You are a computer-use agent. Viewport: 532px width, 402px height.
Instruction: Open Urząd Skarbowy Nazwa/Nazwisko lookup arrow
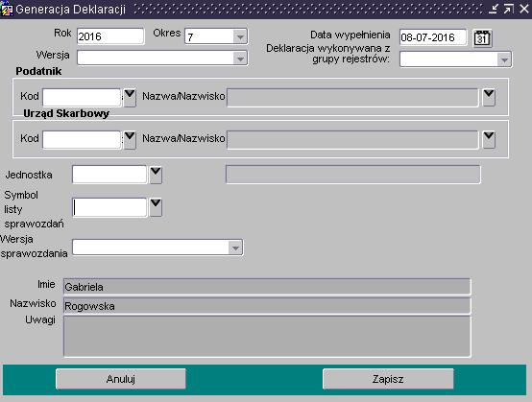click(x=489, y=140)
